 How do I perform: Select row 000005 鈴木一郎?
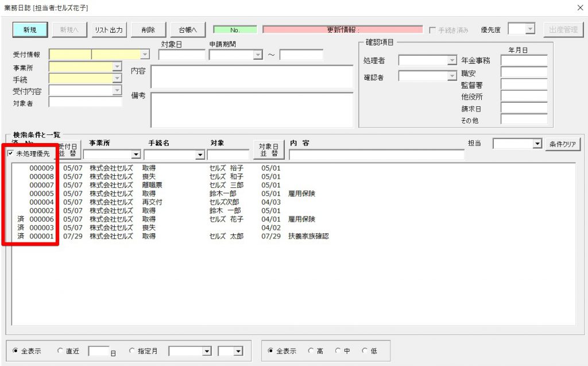pos(293,193)
